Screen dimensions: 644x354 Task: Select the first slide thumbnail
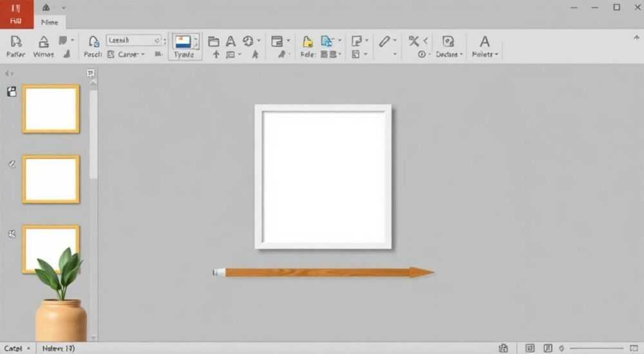coord(51,109)
